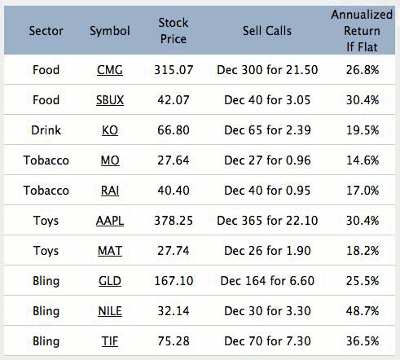Image resolution: width=400 pixels, height=360 pixels.
Task: Open the SBUX ticker link
Action: tap(110, 100)
